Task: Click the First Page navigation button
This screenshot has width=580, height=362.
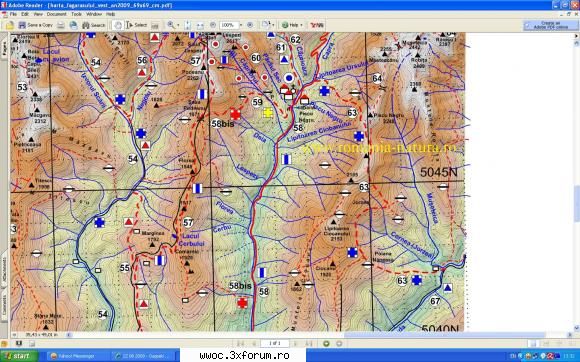Action: tap(240, 344)
